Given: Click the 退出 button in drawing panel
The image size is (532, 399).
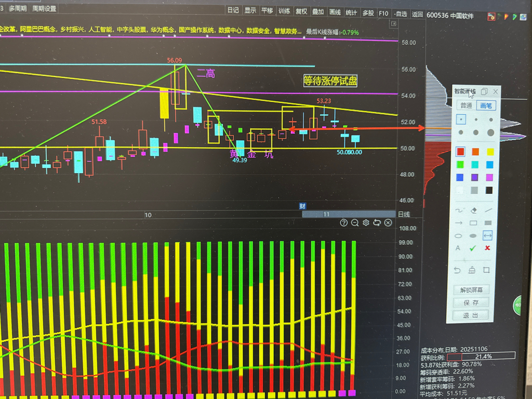Looking at the screenshot, I should click(x=471, y=315).
